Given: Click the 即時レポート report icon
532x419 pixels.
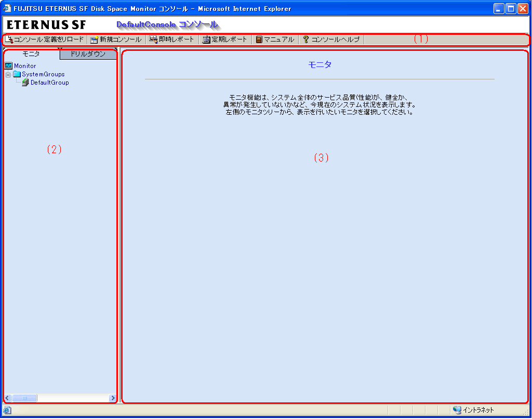Looking at the screenshot, I should click(153, 39).
